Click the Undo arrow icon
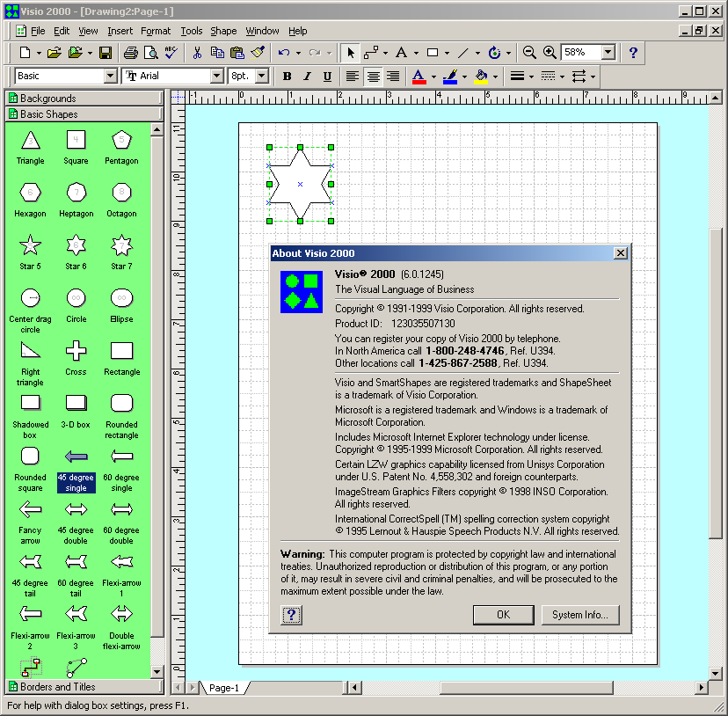 (x=284, y=53)
